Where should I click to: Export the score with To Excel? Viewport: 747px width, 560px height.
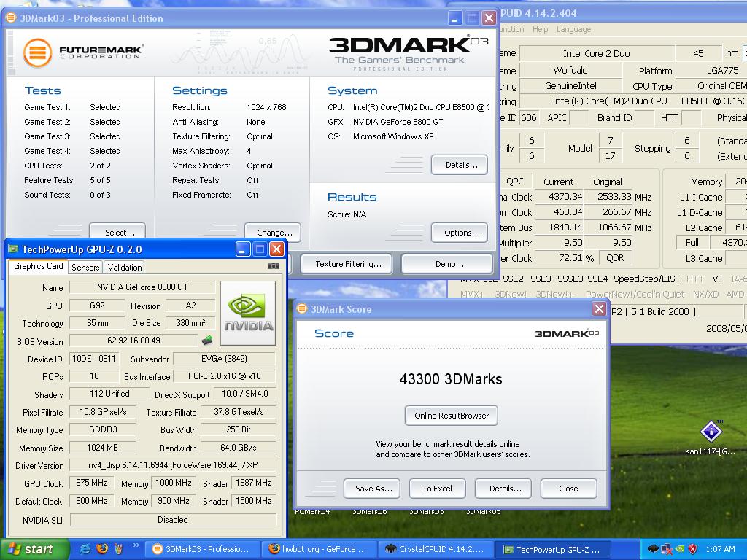pos(438,489)
